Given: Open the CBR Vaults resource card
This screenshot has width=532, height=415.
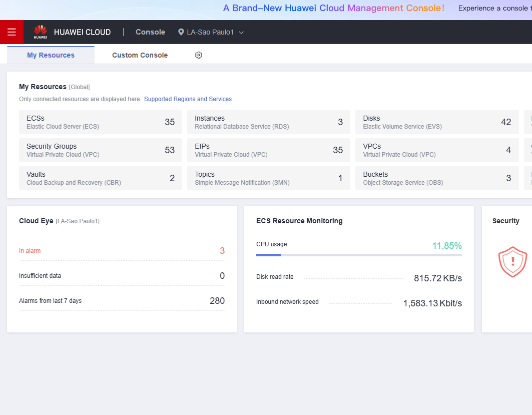Looking at the screenshot, I should click(x=101, y=178).
